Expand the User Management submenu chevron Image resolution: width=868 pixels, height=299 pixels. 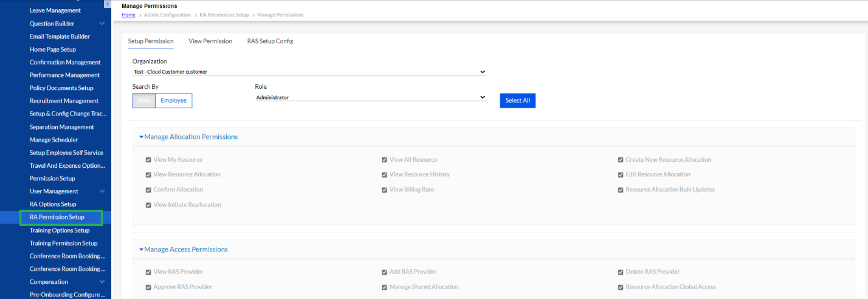coord(102,191)
